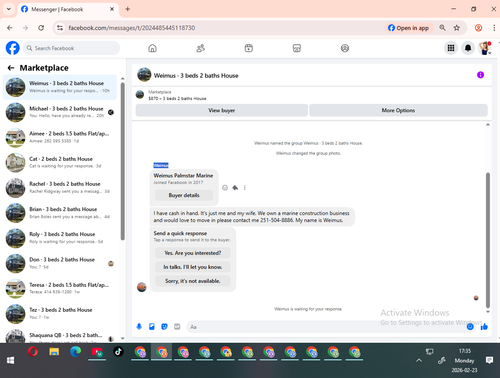Click the Facebook logo
Image resolution: width=500 pixels, height=378 pixels.
pos(13,48)
